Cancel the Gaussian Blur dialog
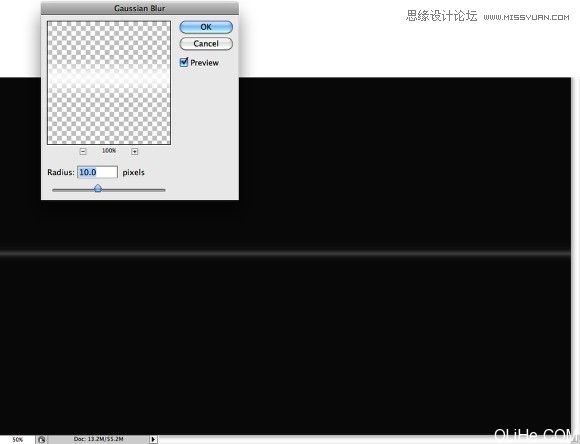The height and width of the screenshot is (444, 580). pyautogui.click(x=206, y=44)
